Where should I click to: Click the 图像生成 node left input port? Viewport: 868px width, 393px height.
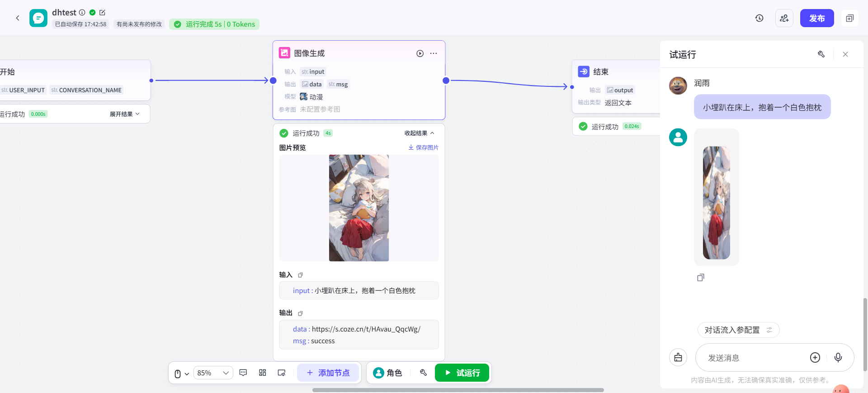273,80
